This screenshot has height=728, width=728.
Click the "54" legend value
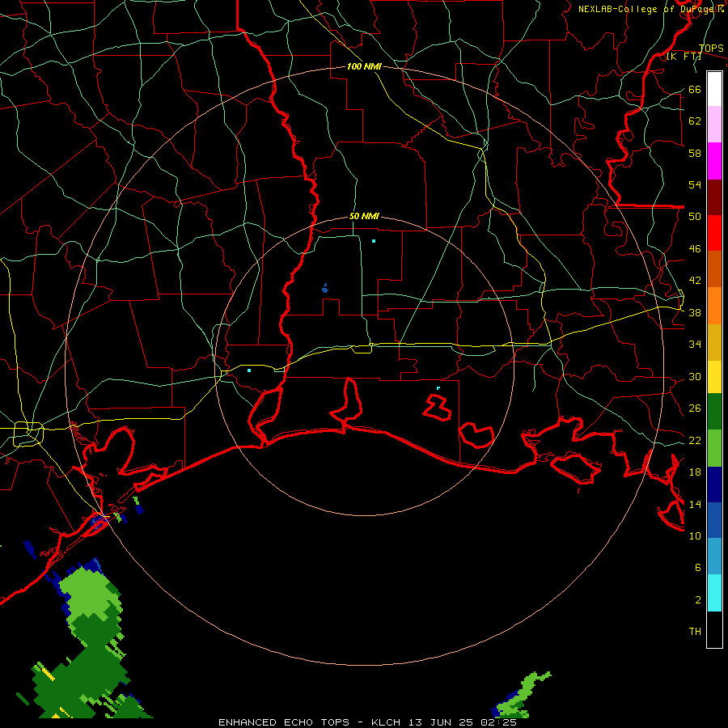pyautogui.click(x=695, y=184)
